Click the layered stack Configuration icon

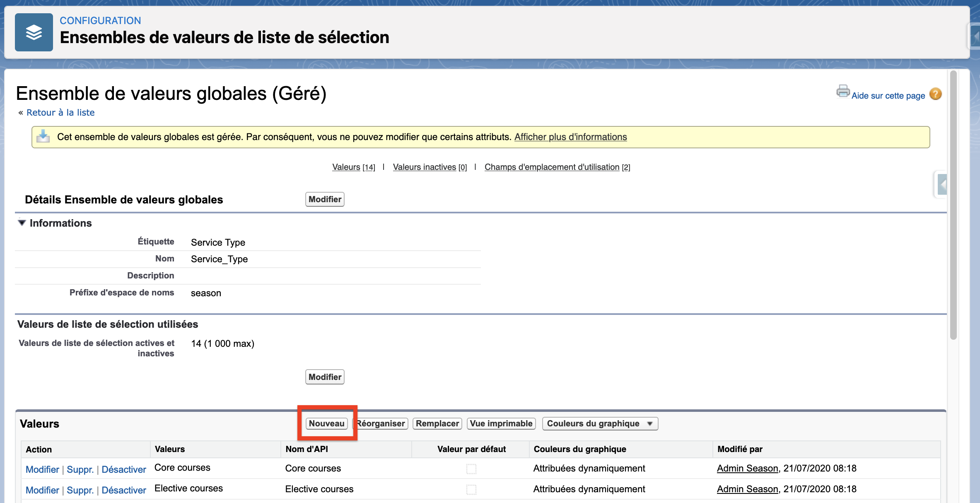click(34, 32)
